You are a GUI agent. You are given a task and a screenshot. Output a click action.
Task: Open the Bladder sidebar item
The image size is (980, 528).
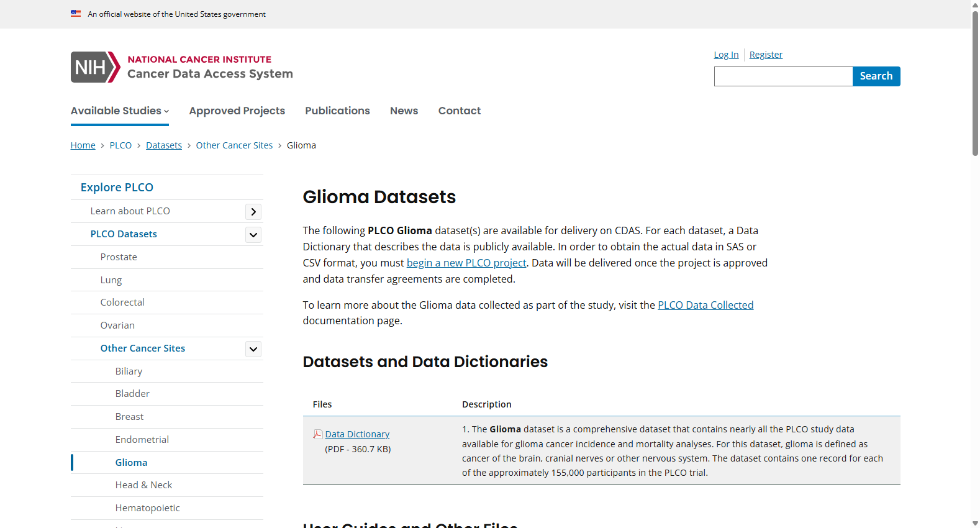pos(132,394)
